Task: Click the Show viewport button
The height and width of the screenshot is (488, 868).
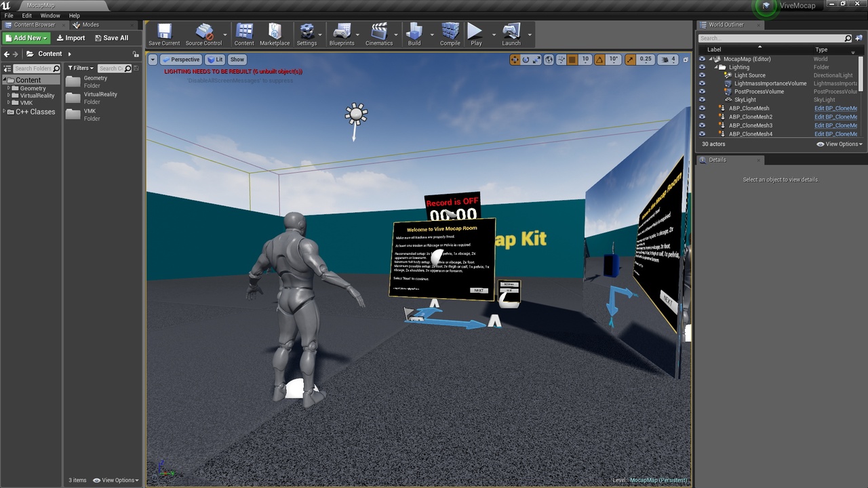Action: [237, 60]
